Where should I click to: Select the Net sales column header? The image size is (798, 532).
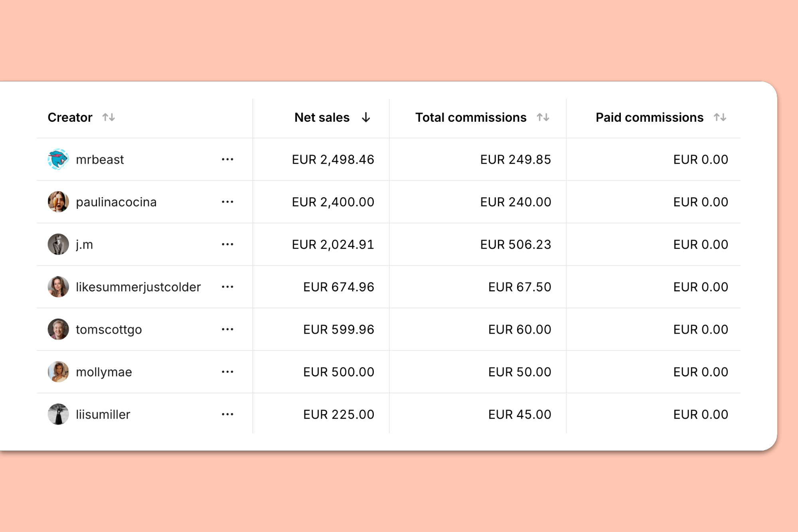[322, 117]
